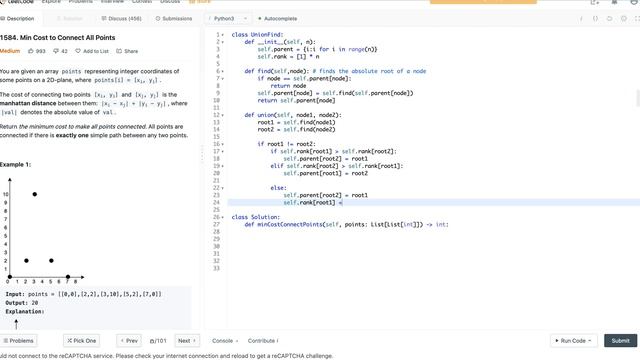Click the Run Code button
Screen dimensions: 640x360
pos(573,341)
